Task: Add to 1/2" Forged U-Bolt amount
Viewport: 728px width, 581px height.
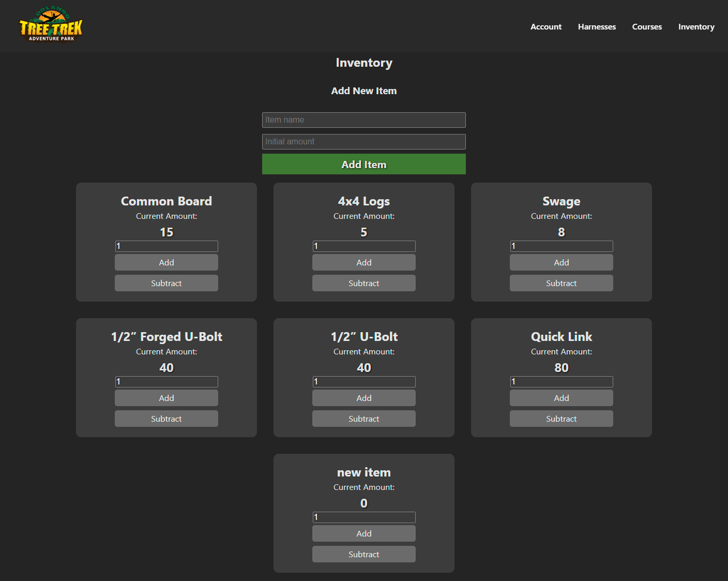Action: tap(166, 398)
